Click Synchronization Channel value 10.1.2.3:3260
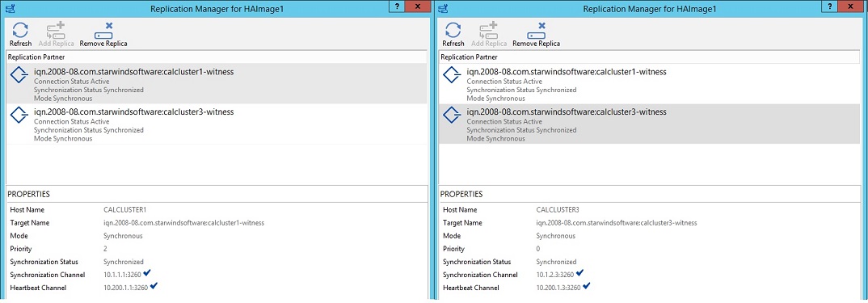Viewport: 868px width, 303px height. [555, 275]
